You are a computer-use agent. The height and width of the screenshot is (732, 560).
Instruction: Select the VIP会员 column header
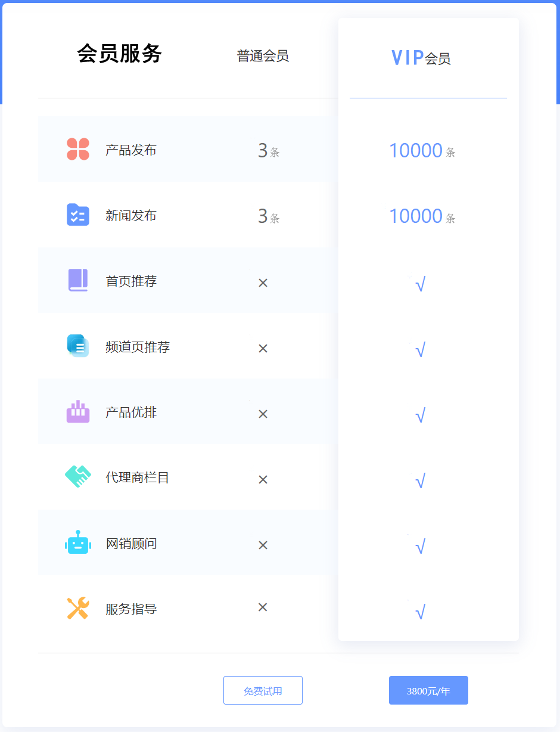coord(421,58)
